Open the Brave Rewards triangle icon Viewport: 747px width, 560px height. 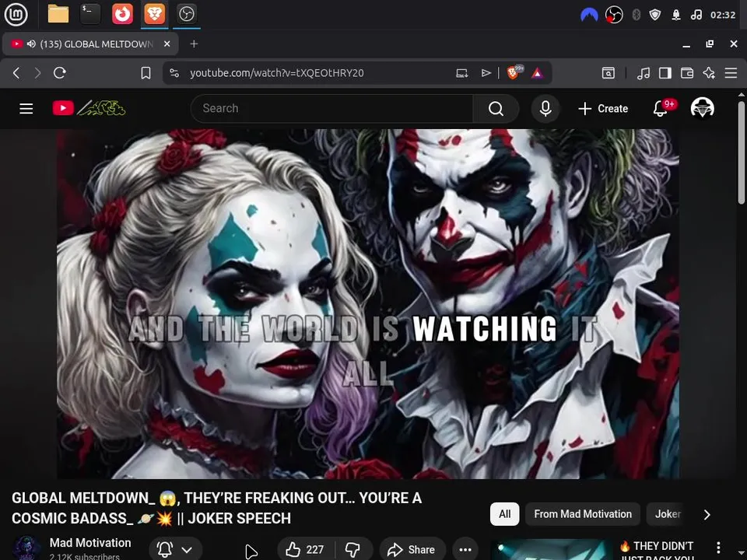coord(537,73)
